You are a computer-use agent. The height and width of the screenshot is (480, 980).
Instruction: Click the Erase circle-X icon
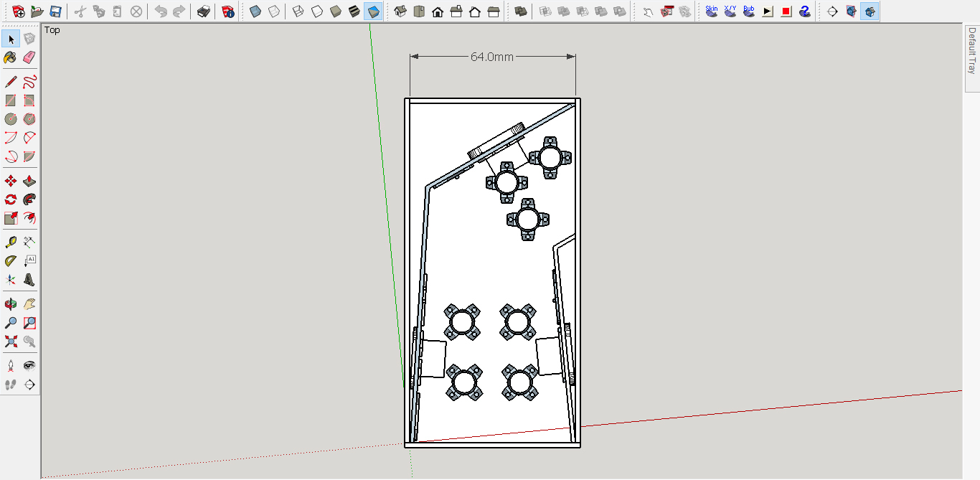point(136,11)
